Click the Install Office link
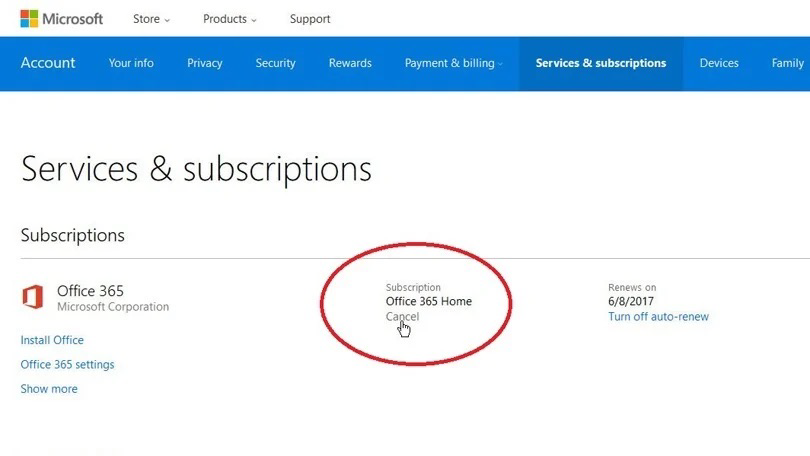 click(x=52, y=340)
